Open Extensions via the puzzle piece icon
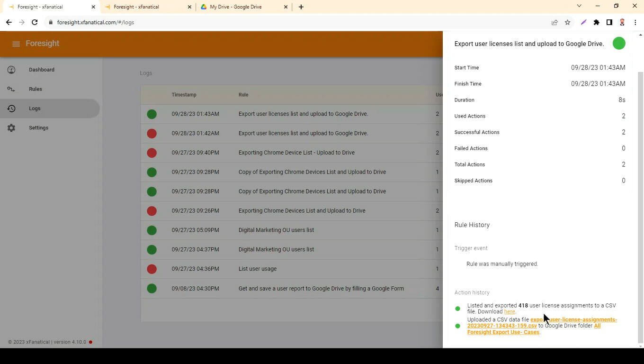Viewport: 644px width, 364px height. [596, 22]
